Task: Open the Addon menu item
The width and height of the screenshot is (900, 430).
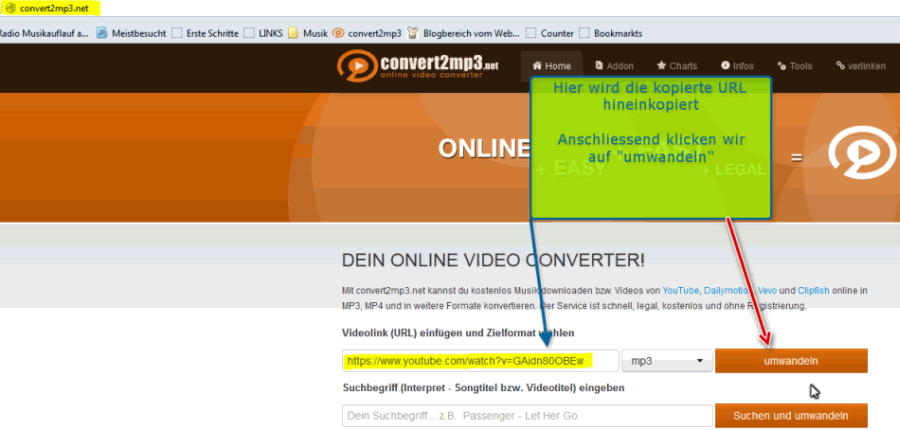Action: [x=614, y=66]
